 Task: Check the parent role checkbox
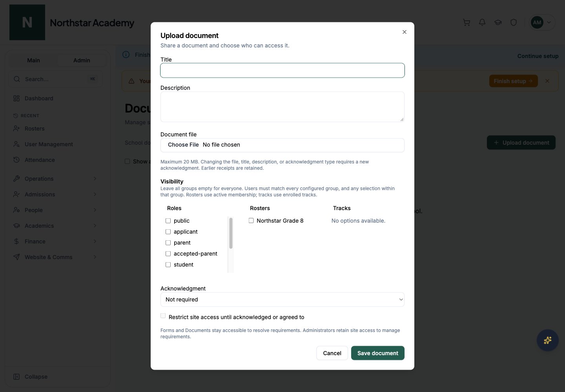(x=168, y=243)
